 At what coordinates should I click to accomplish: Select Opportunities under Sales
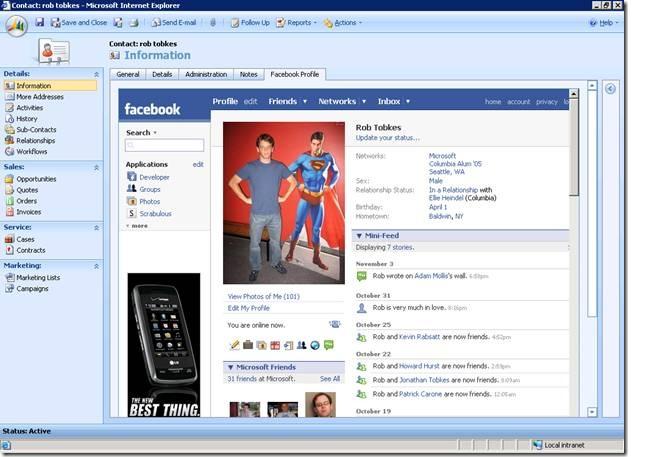[x=35, y=179]
